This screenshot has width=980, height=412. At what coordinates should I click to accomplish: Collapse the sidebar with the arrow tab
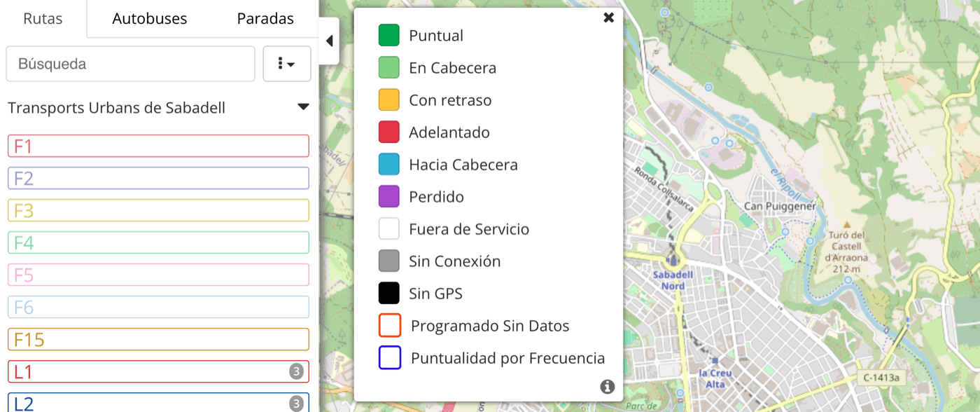[329, 41]
